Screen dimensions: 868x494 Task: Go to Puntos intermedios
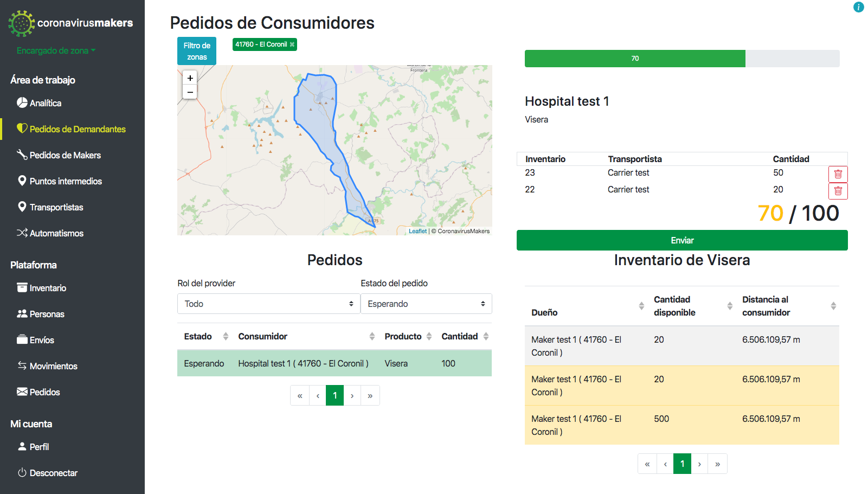pyautogui.click(x=66, y=181)
